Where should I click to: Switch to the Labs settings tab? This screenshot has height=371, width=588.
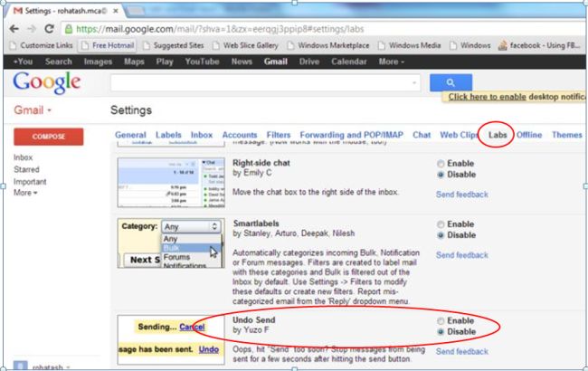point(498,135)
